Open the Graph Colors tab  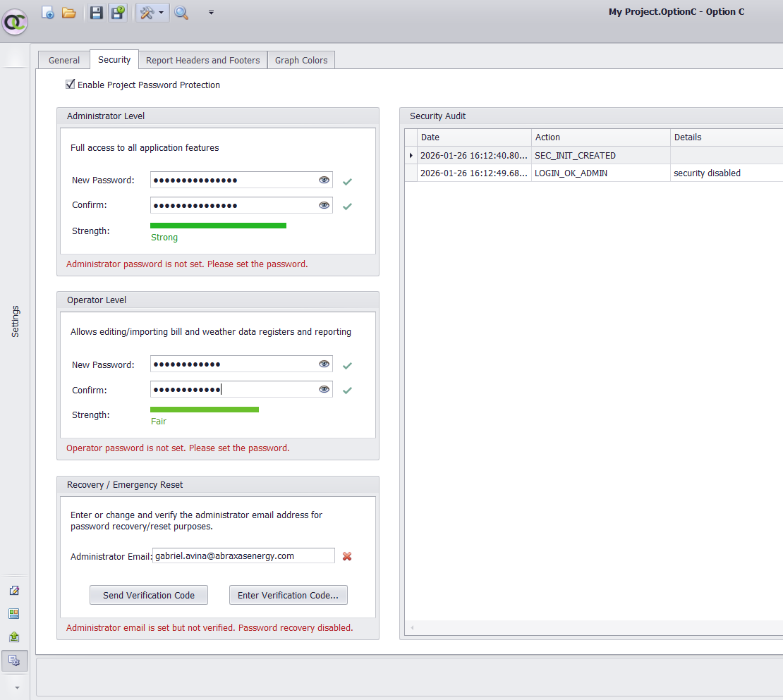301,61
